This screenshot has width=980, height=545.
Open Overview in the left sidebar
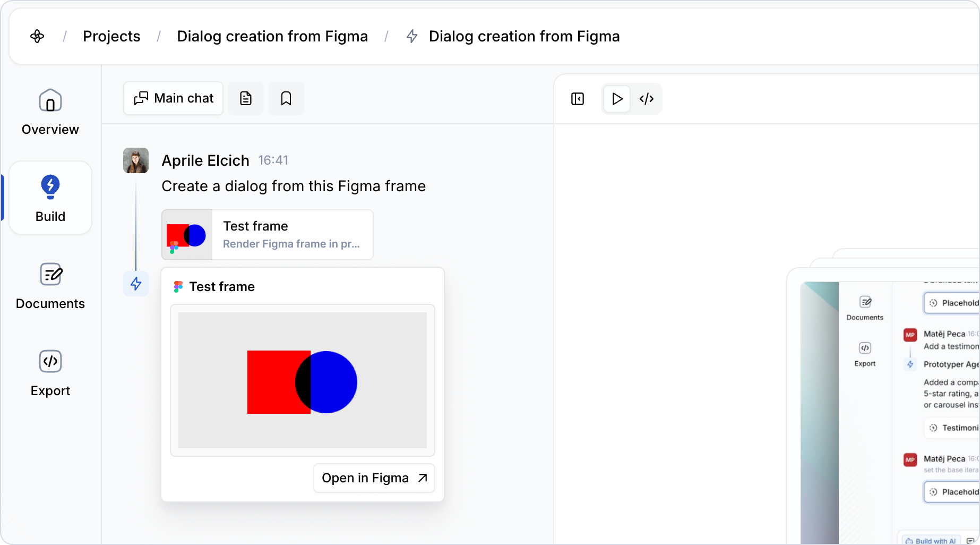click(x=50, y=113)
